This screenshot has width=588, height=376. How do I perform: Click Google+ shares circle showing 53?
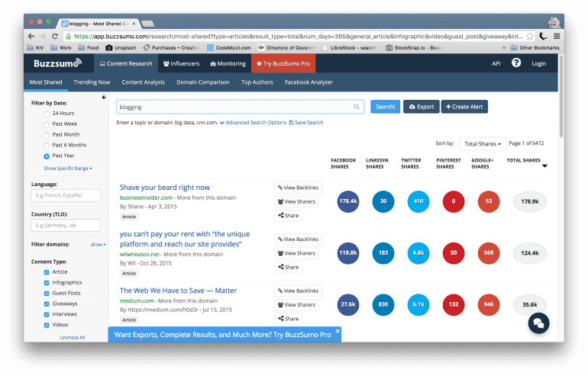489,201
